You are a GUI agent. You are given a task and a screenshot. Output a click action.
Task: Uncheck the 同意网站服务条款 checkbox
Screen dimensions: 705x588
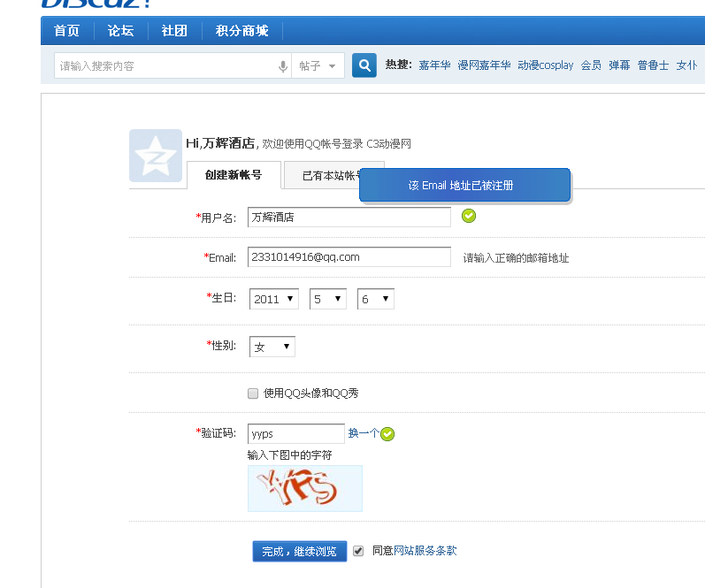pyautogui.click(x=358, y=551)
